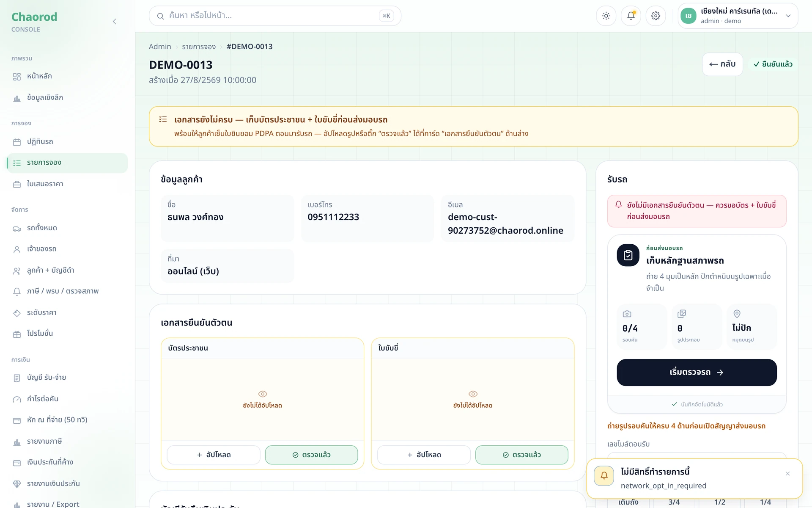Open settings gear icon
Image resolution: width=812 pixels, height=508 pixels.
(656, 16)
